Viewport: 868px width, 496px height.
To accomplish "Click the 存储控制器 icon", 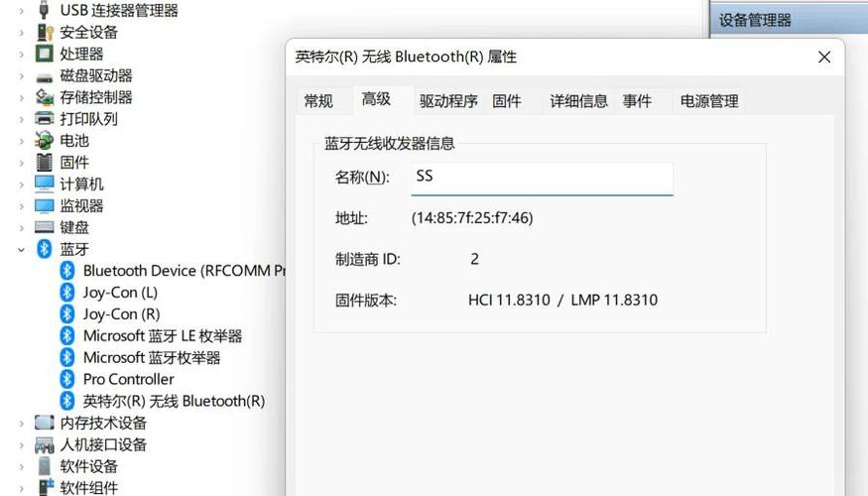I will point(45,97).
